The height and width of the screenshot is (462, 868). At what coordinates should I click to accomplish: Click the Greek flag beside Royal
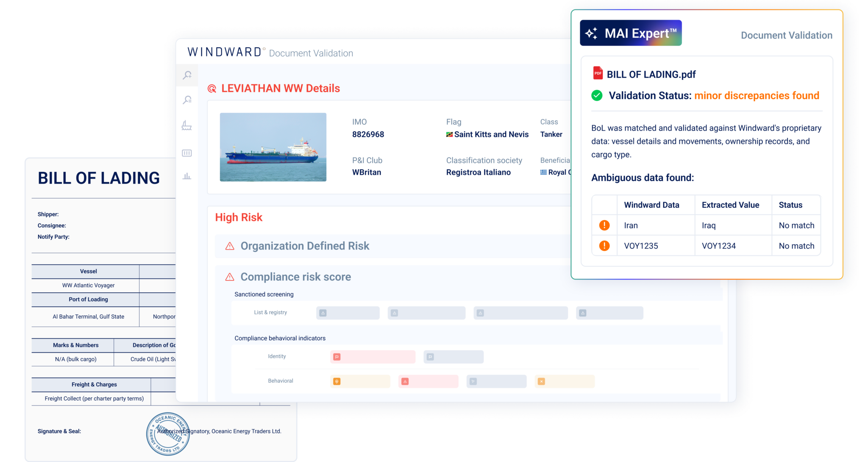[x=543, y=172]
